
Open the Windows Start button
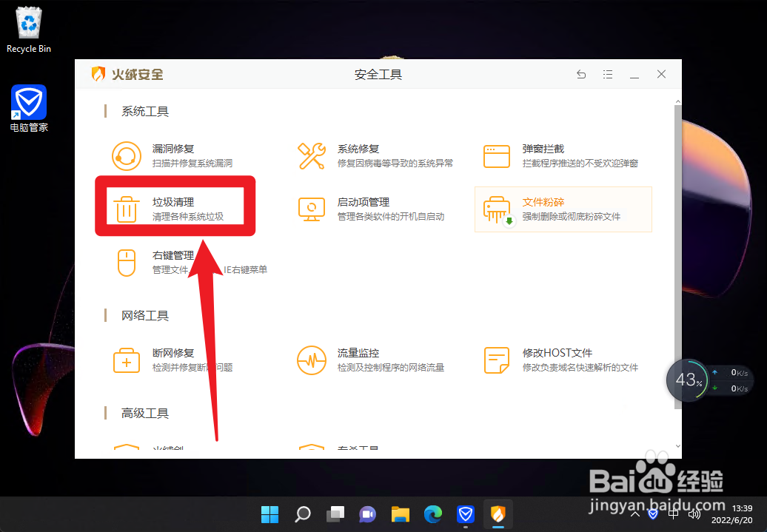[x=269, y=514]
